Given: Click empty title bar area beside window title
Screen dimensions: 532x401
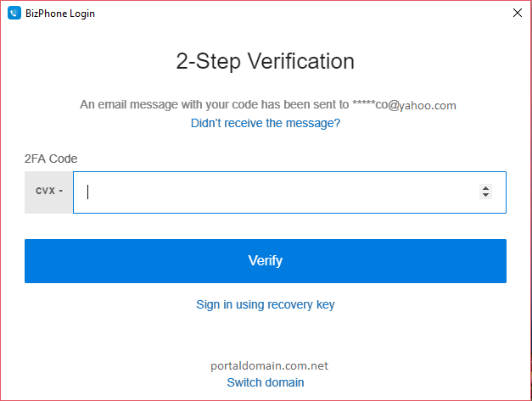Looking at the screenshot, I should click(297, 13).
